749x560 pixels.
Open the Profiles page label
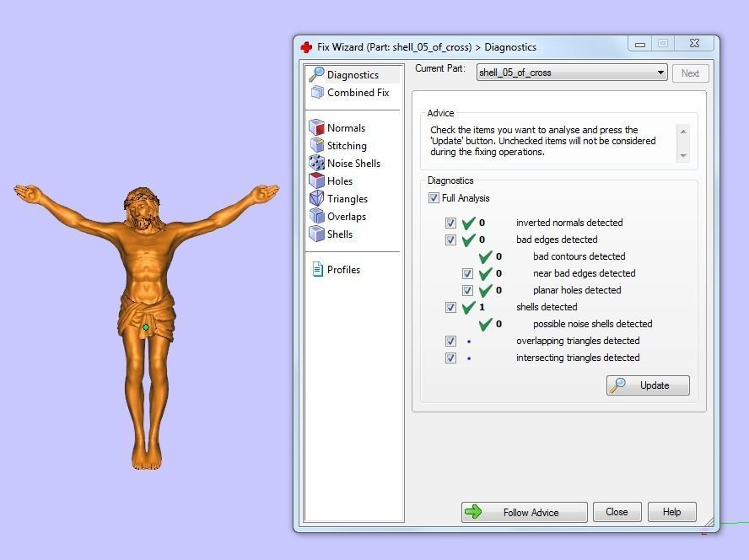[344, 270]
